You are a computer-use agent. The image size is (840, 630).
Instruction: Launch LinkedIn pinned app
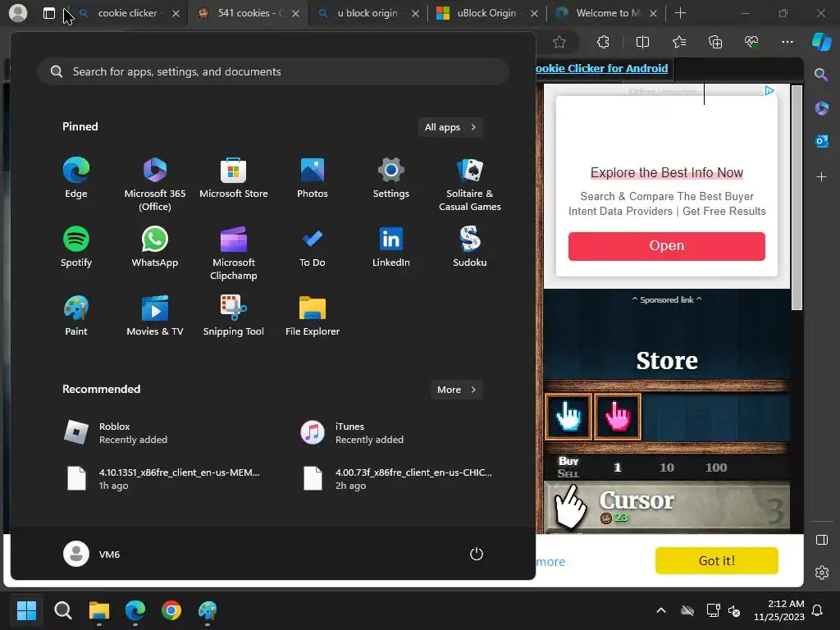tap(391, 247)
